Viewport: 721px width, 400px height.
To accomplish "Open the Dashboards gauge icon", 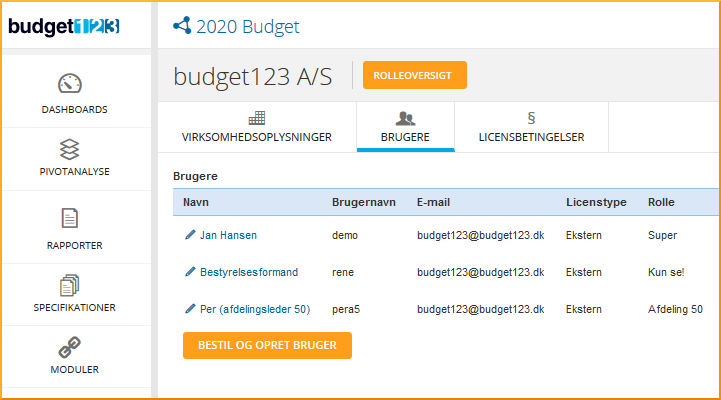I will pyautogui.click(x=69, y=84).
